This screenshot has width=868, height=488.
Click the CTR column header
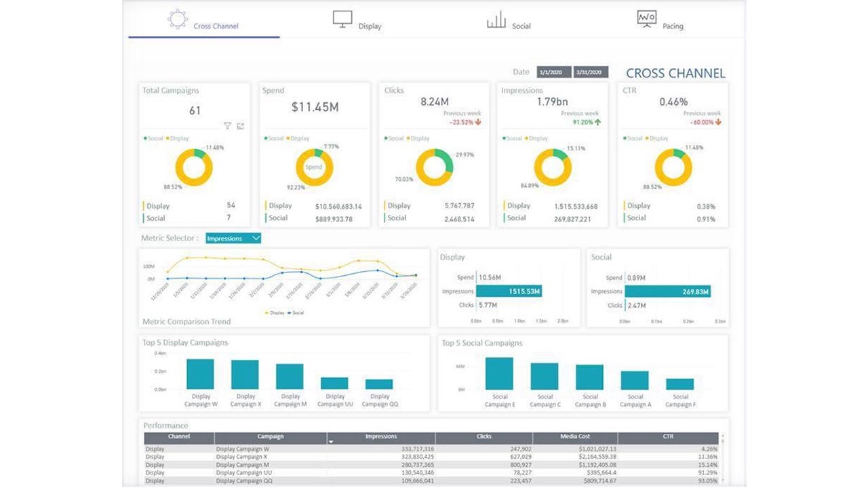point(668,437)
